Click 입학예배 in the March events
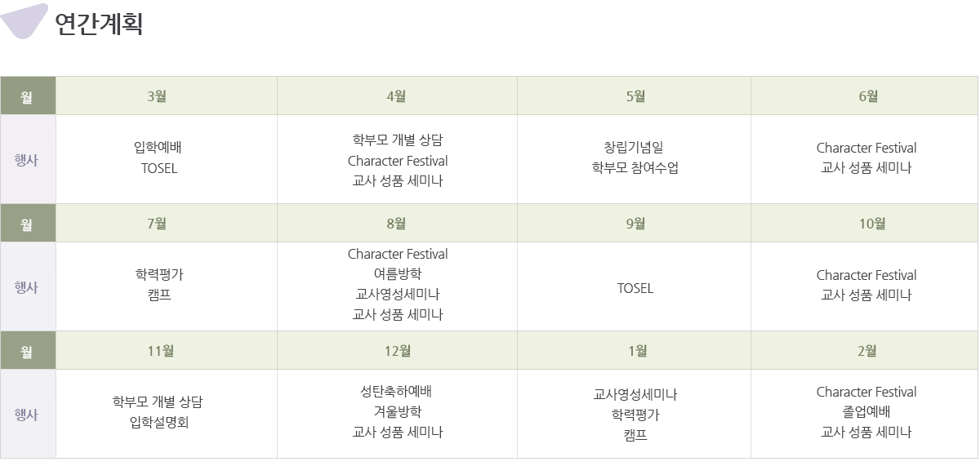The width and height of the screenshot is (980, 466). [x=158, y=149]
